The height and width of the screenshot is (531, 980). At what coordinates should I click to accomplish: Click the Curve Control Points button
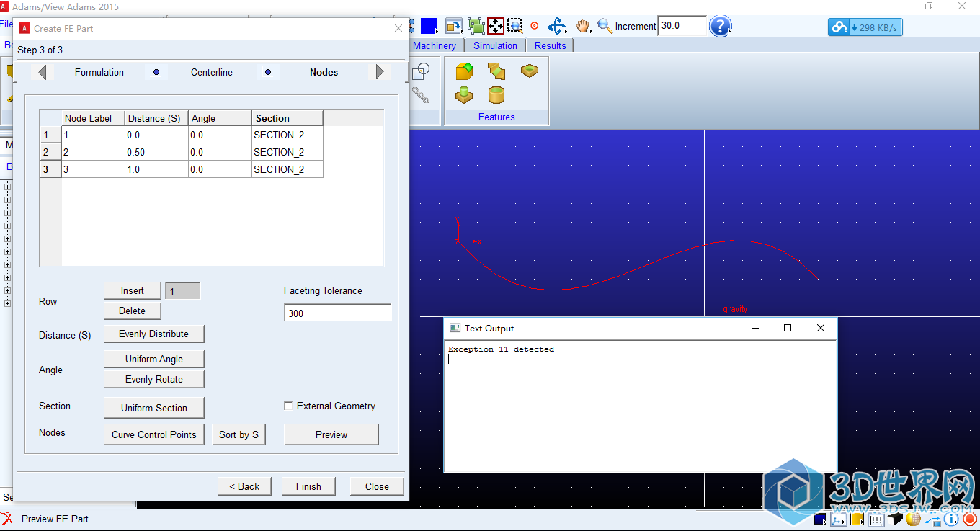point(154,434)
